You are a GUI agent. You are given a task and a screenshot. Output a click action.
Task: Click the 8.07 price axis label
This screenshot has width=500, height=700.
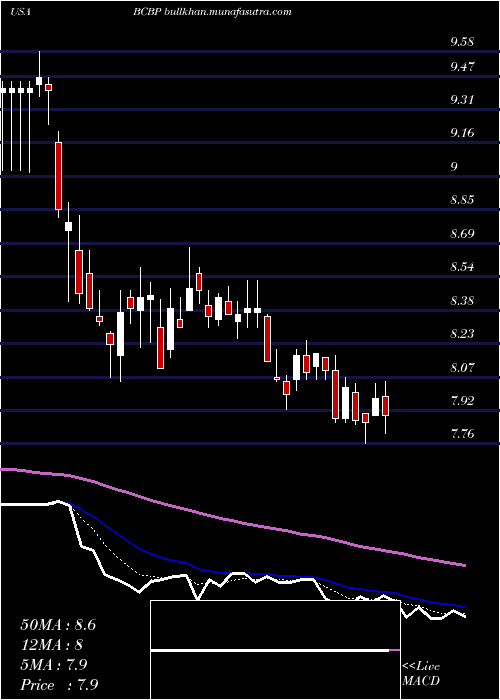pyautogui.click(x=462, y=368)
